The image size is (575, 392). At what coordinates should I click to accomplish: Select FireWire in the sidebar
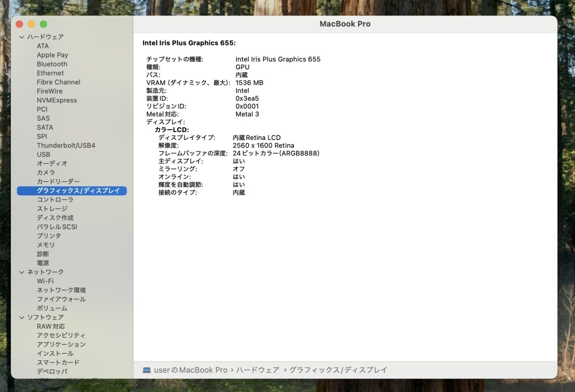[49, 91]
